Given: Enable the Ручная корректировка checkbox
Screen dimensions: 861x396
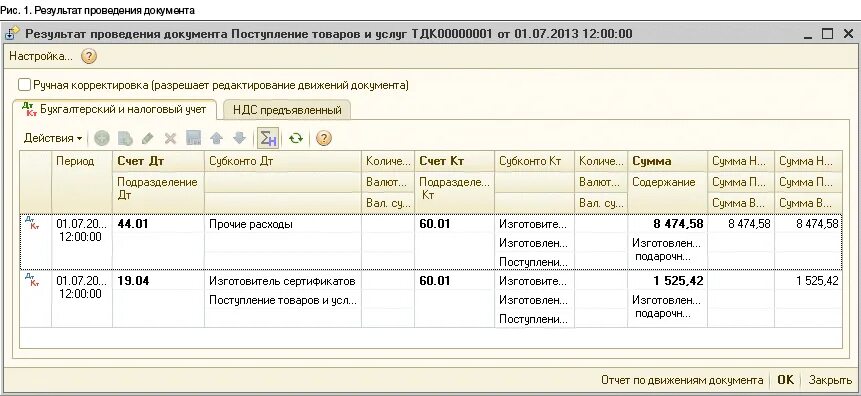Looking at the screenshot, I should (24, 85).
